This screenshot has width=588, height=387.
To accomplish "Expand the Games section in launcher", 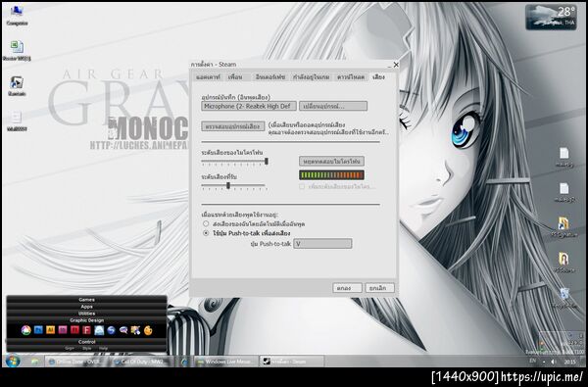I will tap(86, 299).
